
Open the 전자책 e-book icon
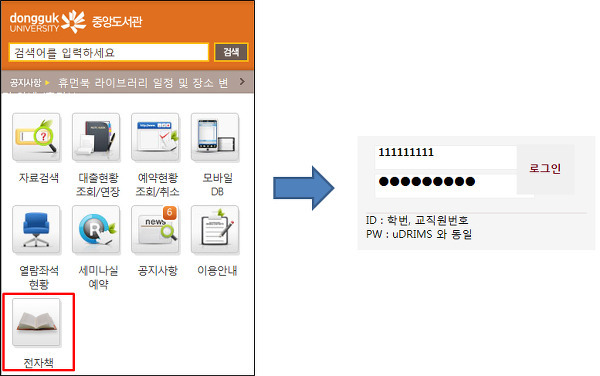tap(36, 322)
